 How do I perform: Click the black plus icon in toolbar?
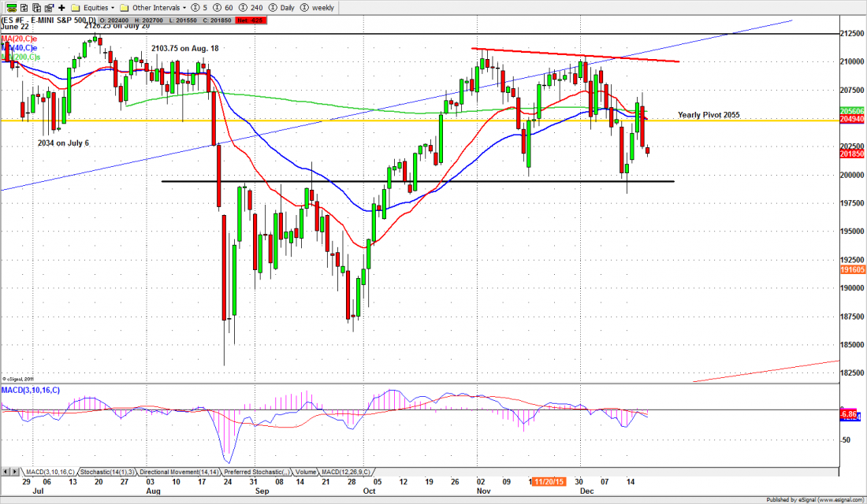(x=61, y=7)
